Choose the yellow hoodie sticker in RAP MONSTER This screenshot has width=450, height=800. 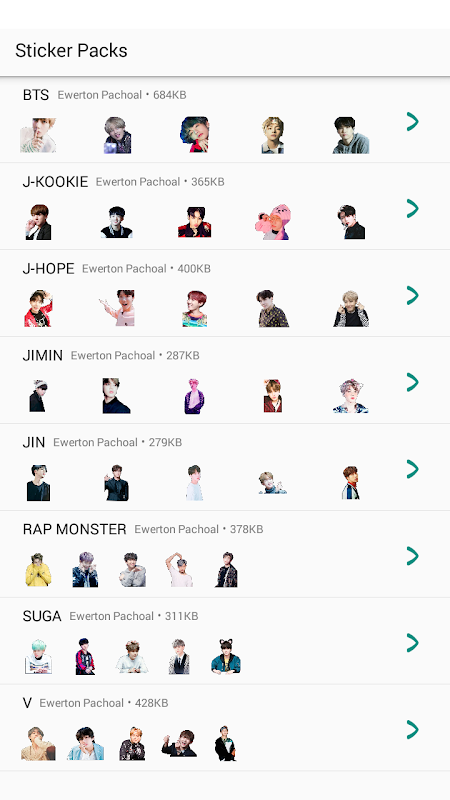(38, 569)
